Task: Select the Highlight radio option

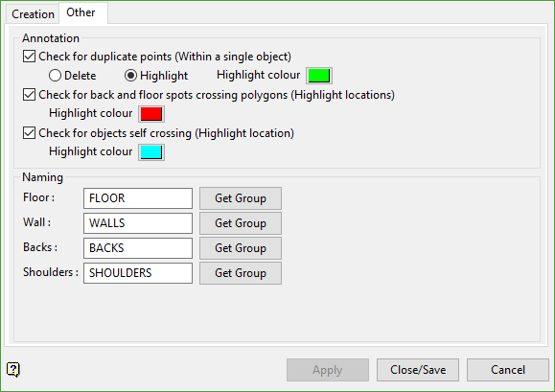Action: pos(130,76)
